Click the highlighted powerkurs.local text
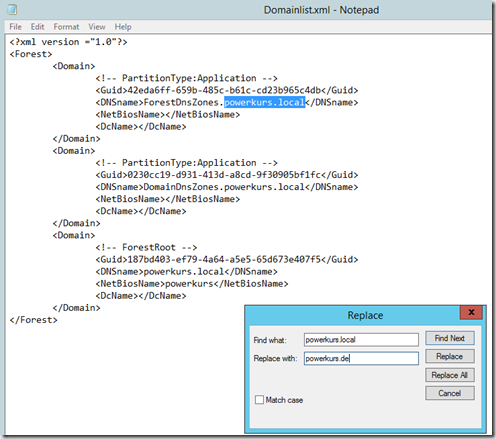The height and width of the screenshot is (439, 496). click(265, 102)
